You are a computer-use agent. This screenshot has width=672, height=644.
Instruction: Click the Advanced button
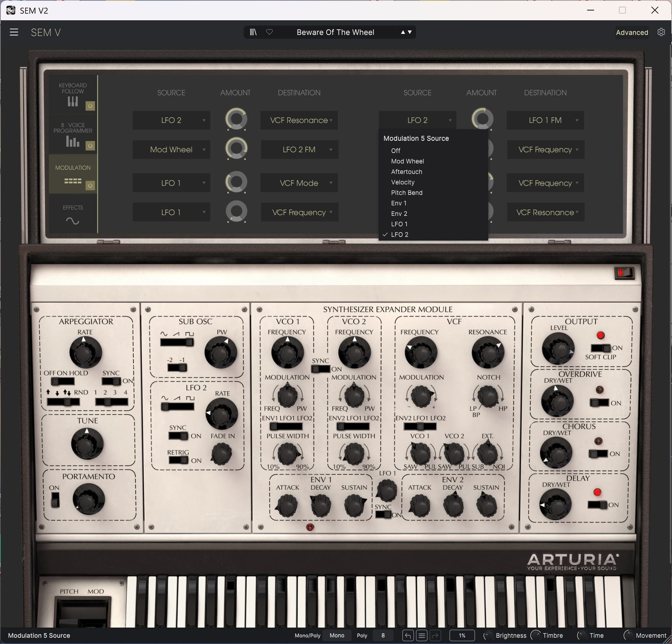(x=632, y=32)
